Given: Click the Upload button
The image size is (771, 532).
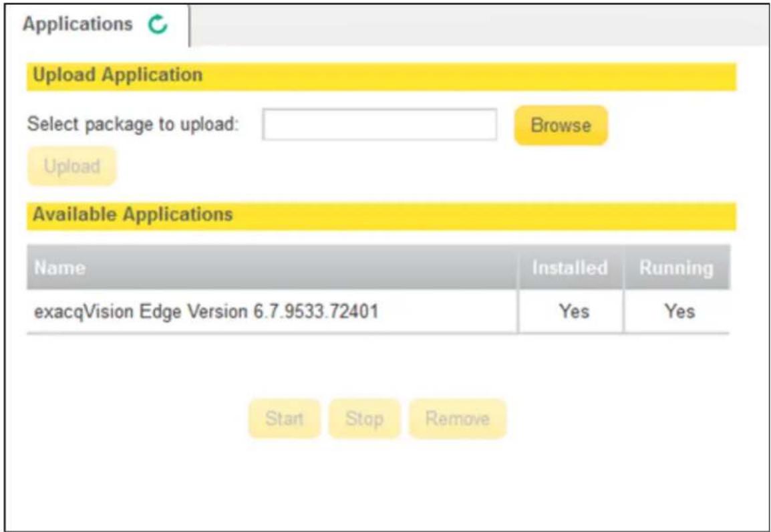Looking at the screenshot, I should (71, 166).
